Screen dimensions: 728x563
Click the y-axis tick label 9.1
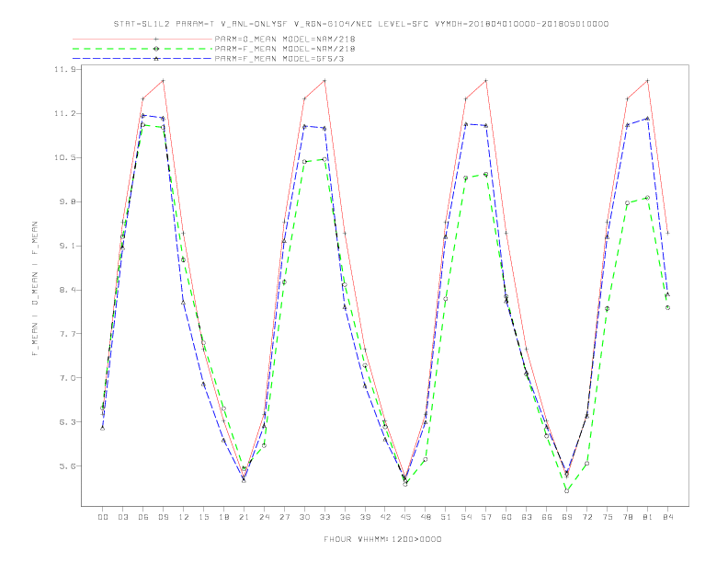[x=68, y=246]
